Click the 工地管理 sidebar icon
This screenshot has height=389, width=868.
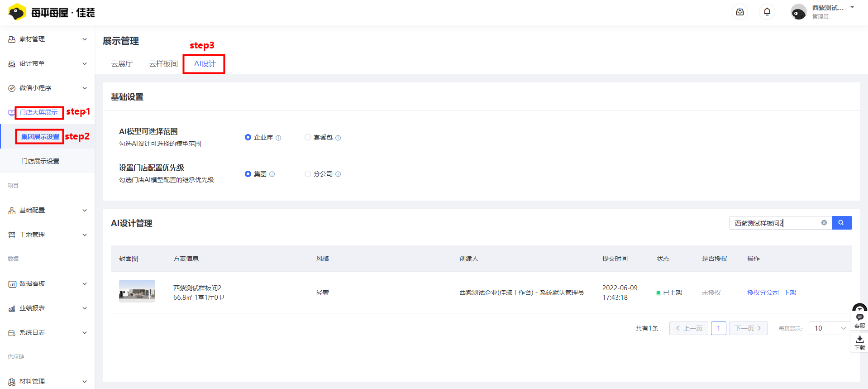(x=12, y=235)
